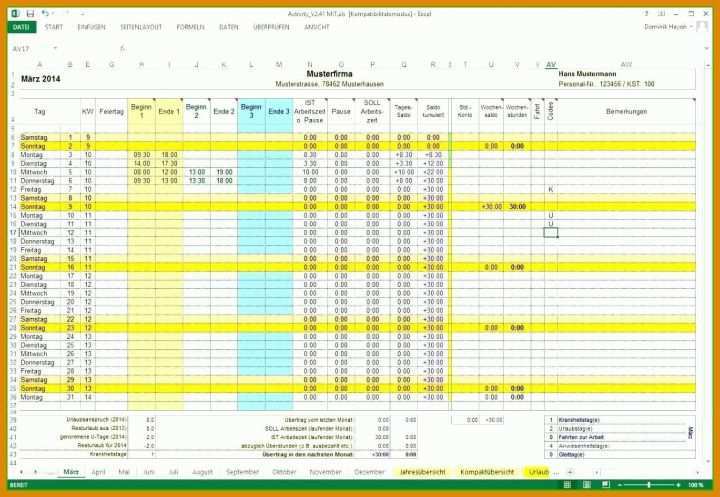The width and height of the screenshot is (720, 497).
Task: Show more sheet tabs after Urlaub
Action: tap(557, 472)
